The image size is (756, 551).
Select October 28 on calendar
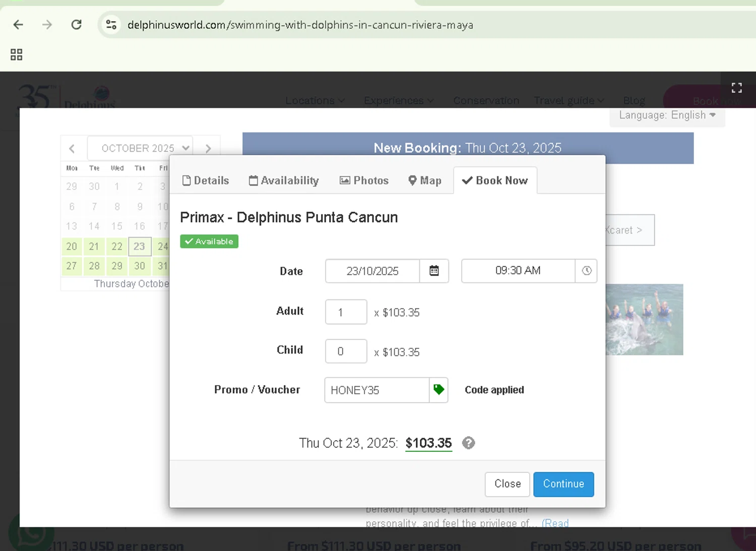94,266
